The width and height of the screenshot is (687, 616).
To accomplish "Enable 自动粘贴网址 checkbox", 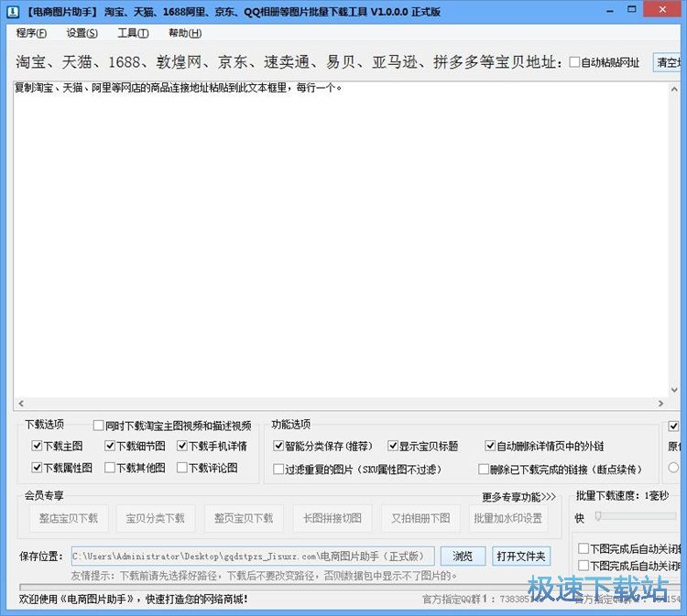I will point(575,63).
